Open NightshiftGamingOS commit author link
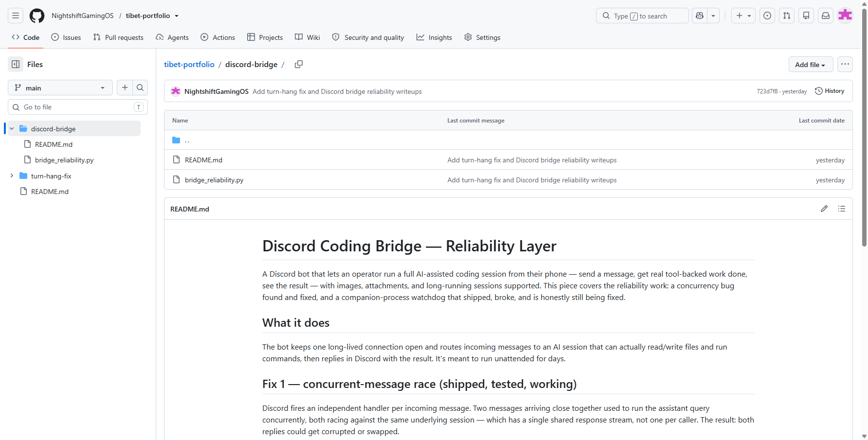This screenshot has width=868, height=440. [217, 91]
